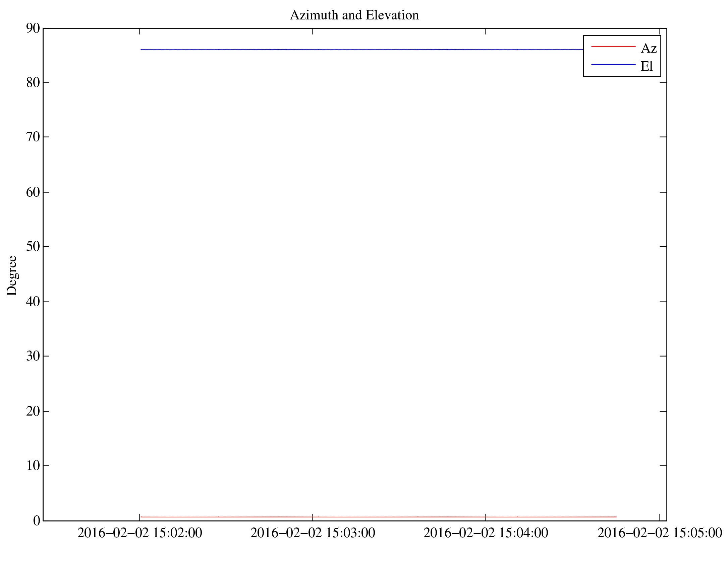The width and height of the screenshot is (728, 564).
Task: Click the Az legend label
Action: (648, 49)
